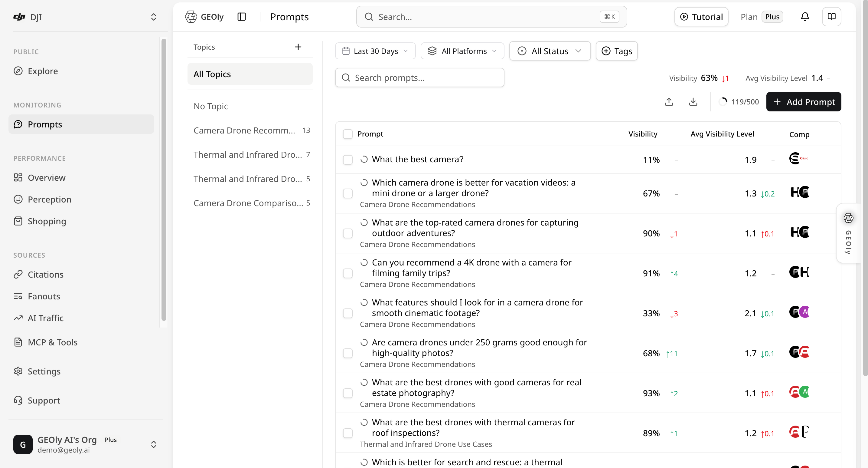Click competitor logos for vacation videos prompt
868x468 pixels.
coord(800,192)
